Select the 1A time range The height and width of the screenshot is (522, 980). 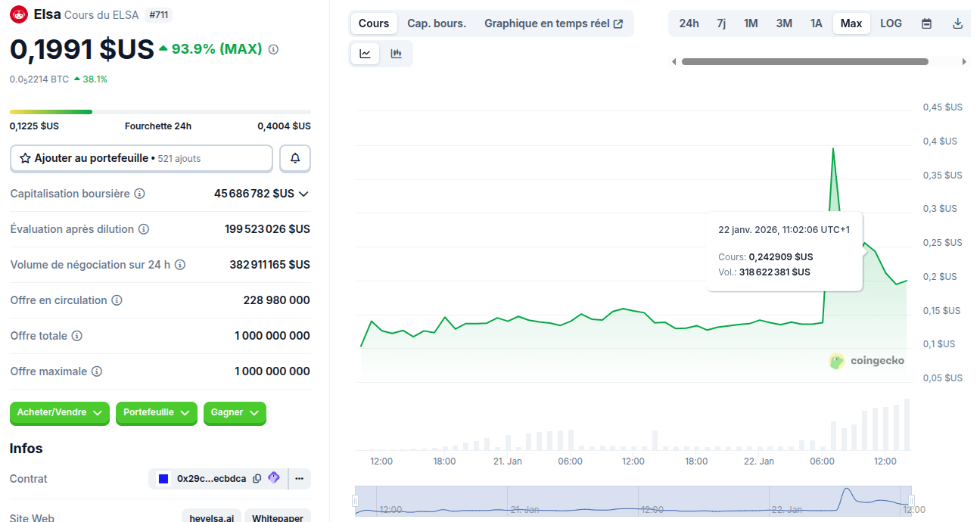816,23
